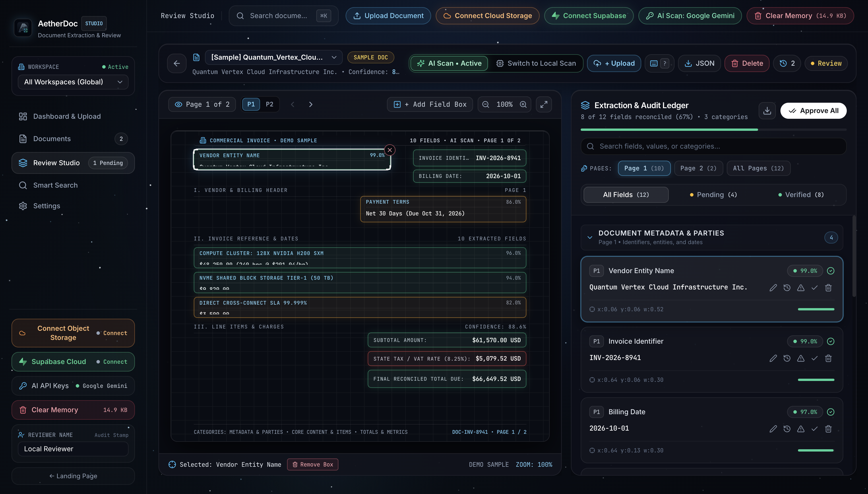Click the Approve All button

[x=813, y=111]
